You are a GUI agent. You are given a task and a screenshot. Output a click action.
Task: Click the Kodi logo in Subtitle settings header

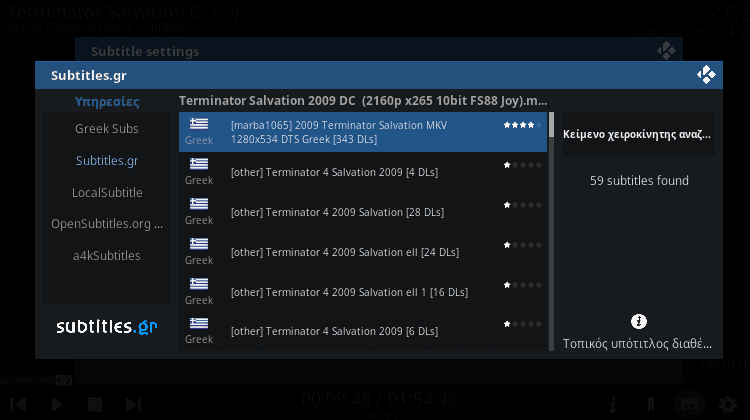[666, 50]
